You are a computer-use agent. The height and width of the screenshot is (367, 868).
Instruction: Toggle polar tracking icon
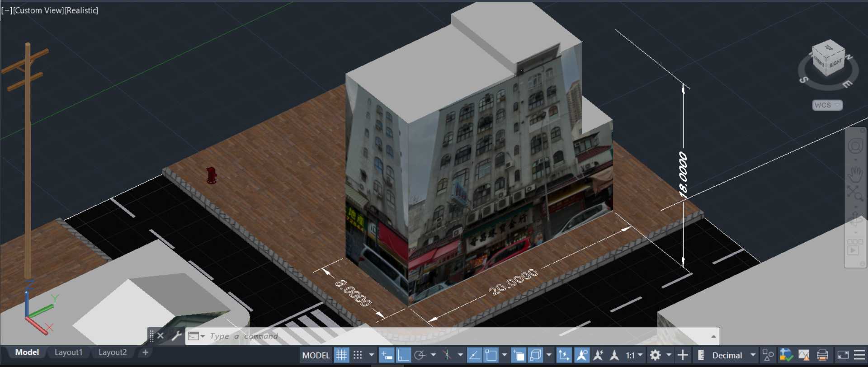coord(420,355)
